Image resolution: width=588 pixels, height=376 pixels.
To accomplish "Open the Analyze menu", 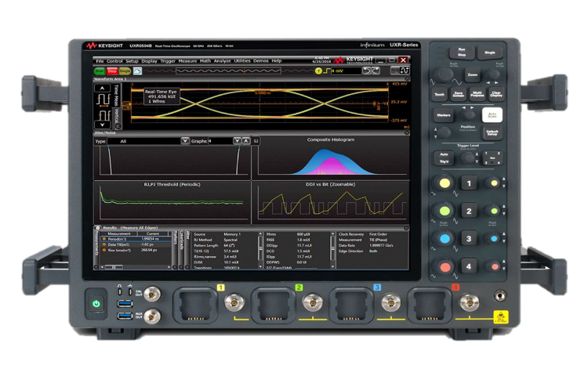I will pos(223,61).
